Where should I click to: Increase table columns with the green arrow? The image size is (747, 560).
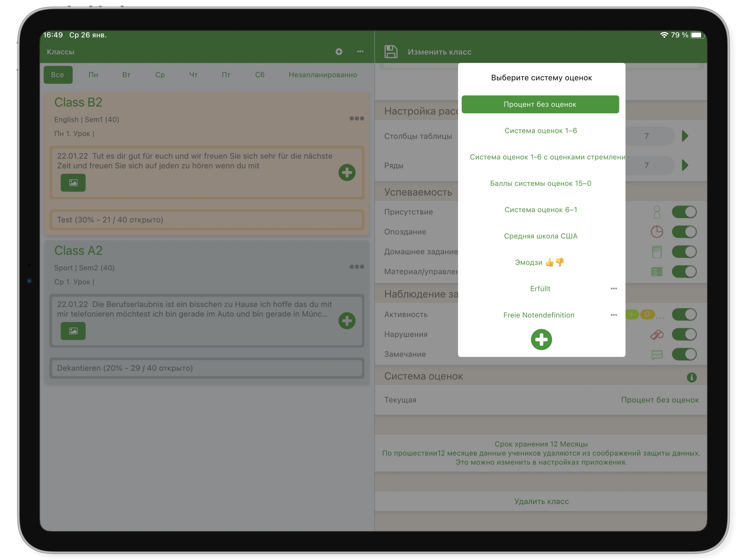[x=685, y=136]
